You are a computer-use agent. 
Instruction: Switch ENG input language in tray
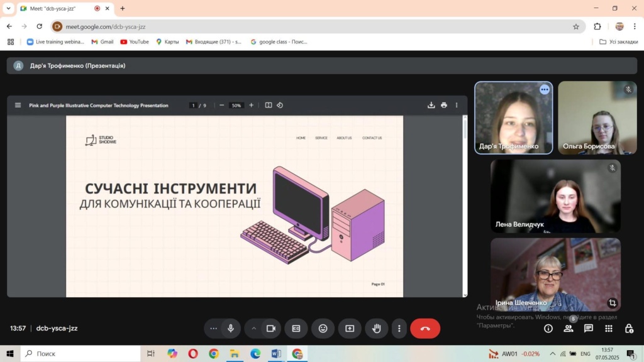click(x=586, y=354)
